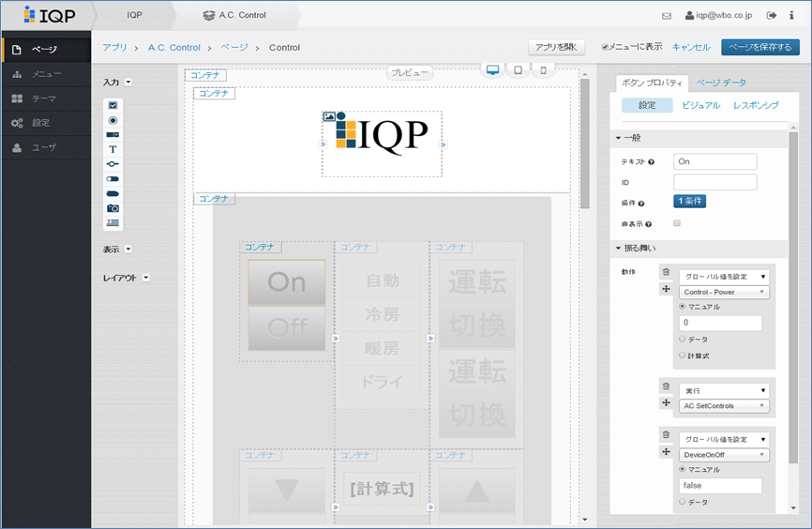Click the キャンセル link
The height and width of the screenshot is (529, 812).
point(691,47)
